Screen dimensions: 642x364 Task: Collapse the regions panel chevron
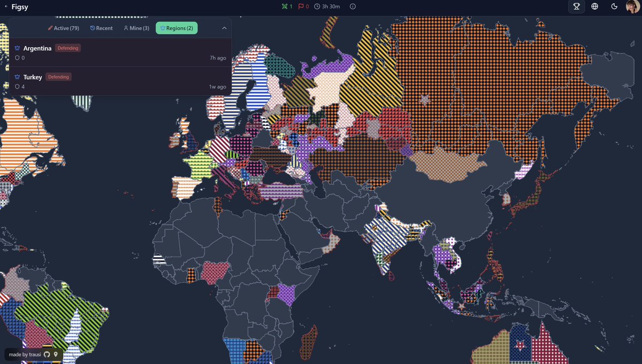(224, 28)
